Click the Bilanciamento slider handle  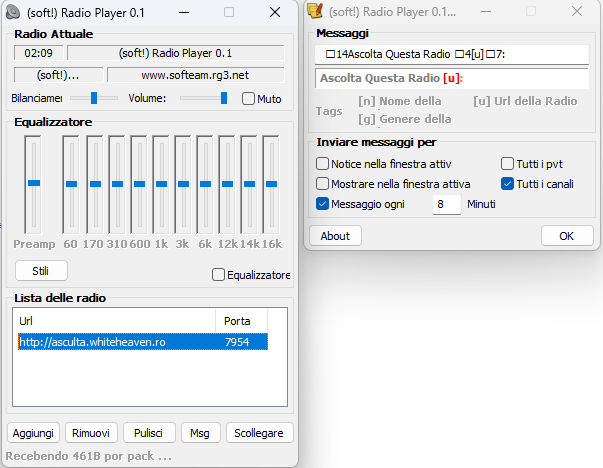coord(94,98)
